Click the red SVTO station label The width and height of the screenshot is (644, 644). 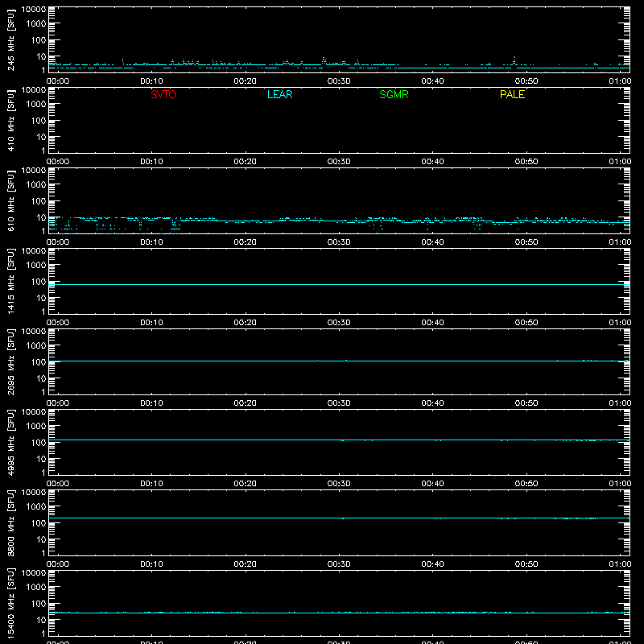click(x=163, y=94)
